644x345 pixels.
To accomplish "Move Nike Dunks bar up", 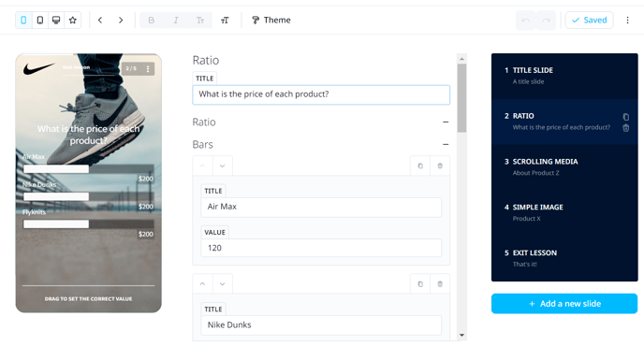I will pyautogui.click(x=202, y=284).
